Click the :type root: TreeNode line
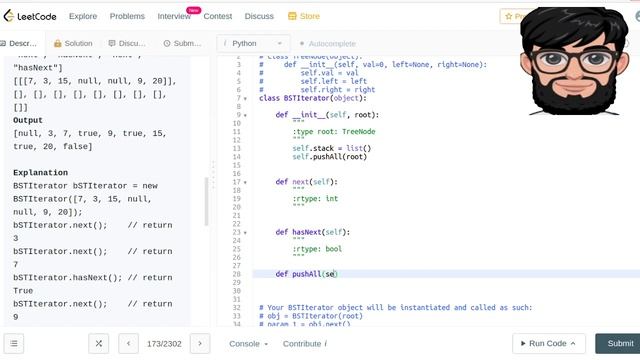This screenshot has height=360, width=640. pos(333,132)
